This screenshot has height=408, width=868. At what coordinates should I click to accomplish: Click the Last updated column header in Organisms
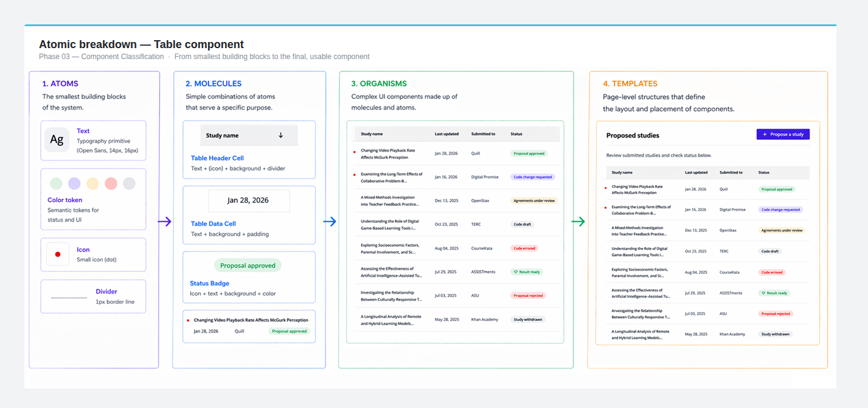click(446, 134)
